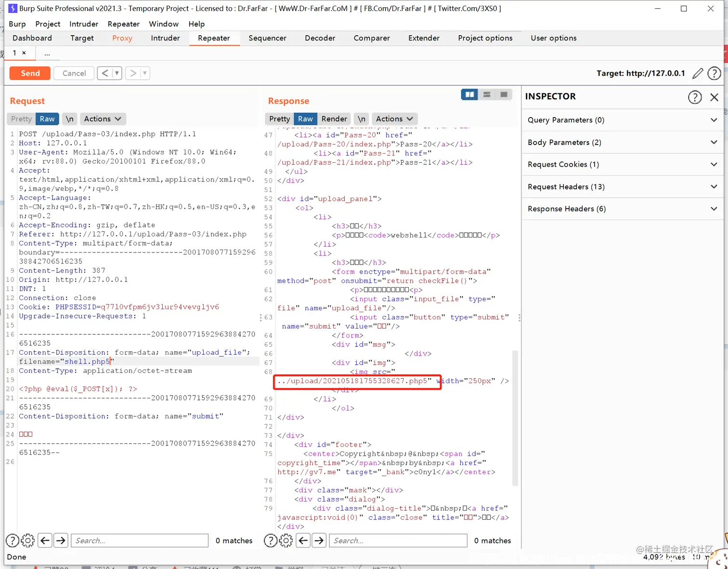728x569 pixels.
Task: Open Request search help icon
Action: [12, 541]
